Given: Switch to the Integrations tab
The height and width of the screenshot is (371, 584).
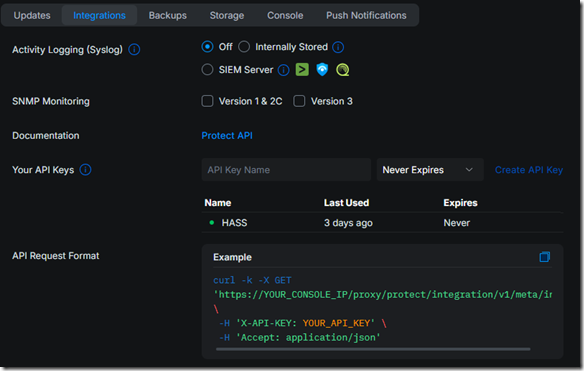Looking at the screenshot, I should tap(99, 15).
